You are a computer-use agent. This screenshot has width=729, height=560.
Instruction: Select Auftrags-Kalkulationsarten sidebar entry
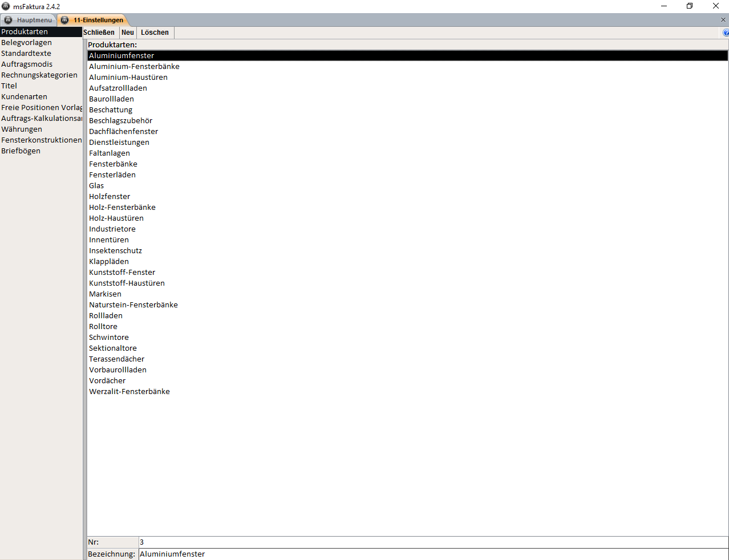(x=41, y=119)
